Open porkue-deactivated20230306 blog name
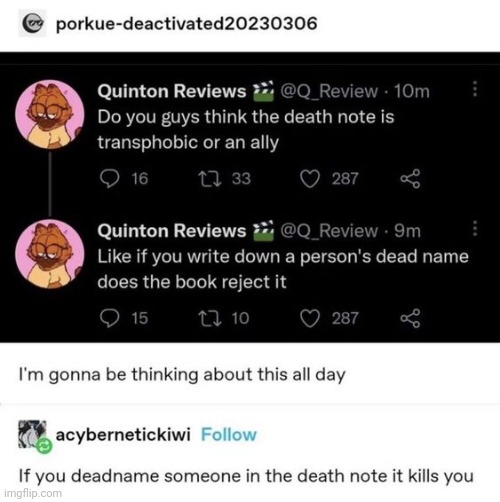500x502 pixels. point(186,24)
